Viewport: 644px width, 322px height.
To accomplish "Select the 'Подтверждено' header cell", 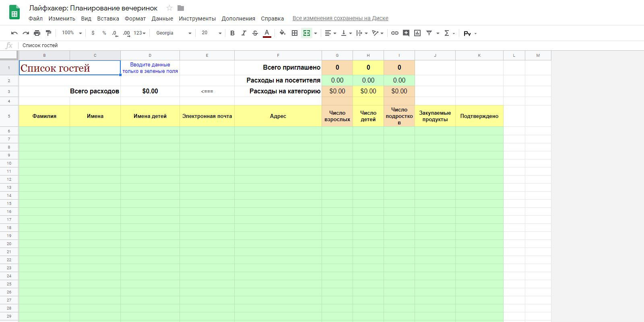I will [x=479, y=116].
